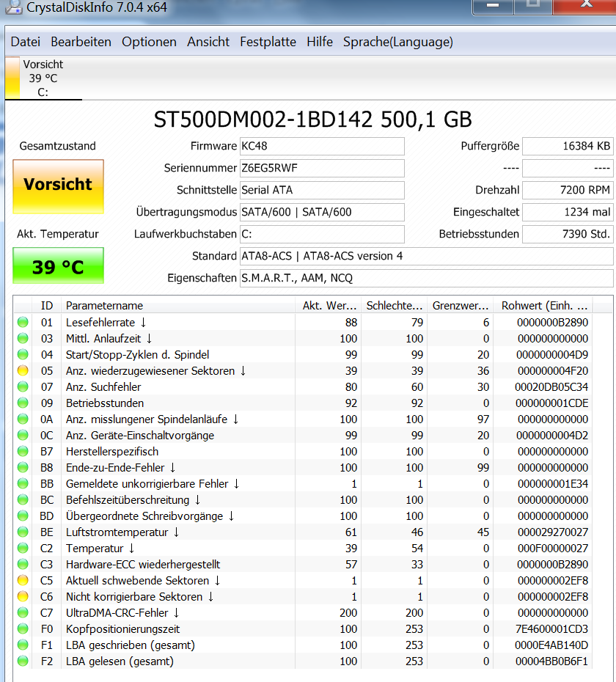
Task: Open the Sprache(Language) menu
Action: tap(397, 43)
